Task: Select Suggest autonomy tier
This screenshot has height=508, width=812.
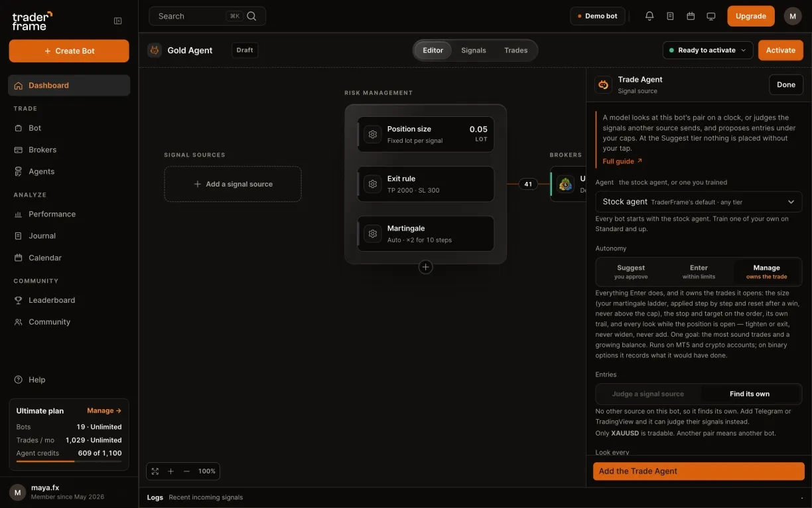Action: tap(631, 272)
